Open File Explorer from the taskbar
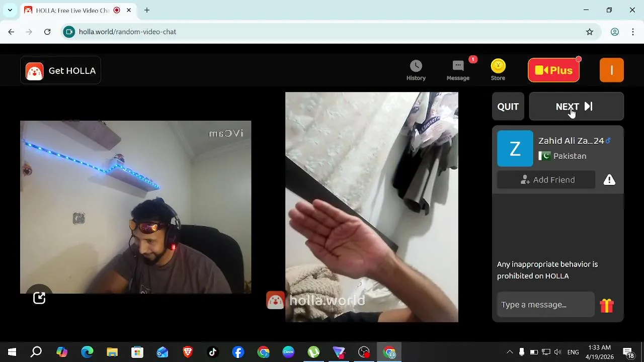 (112, 352)
